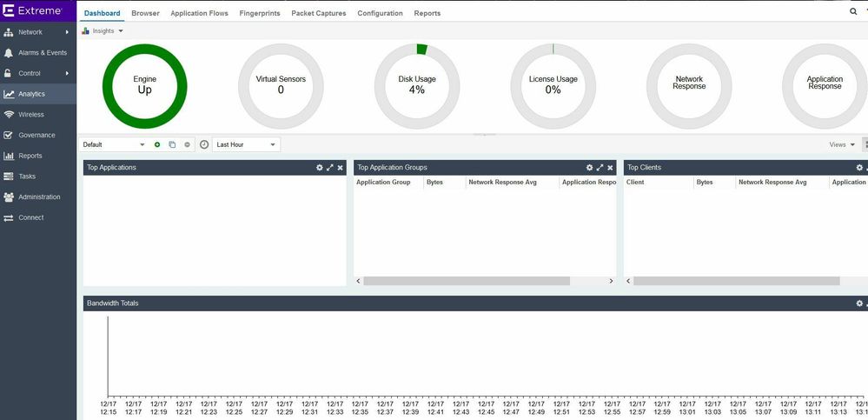Sort by Client column header
Screen dimensions: 868x420
[x=659, y=183]
